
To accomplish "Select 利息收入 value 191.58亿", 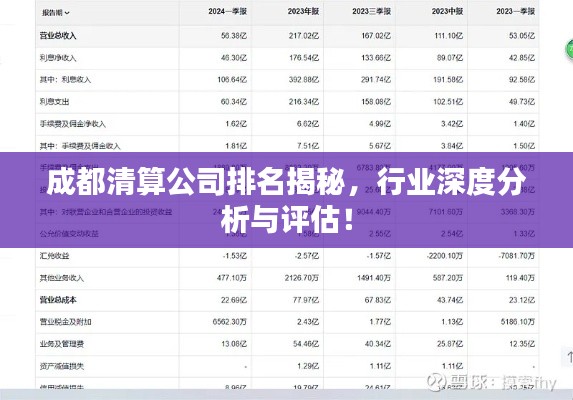I will (448, 80).
